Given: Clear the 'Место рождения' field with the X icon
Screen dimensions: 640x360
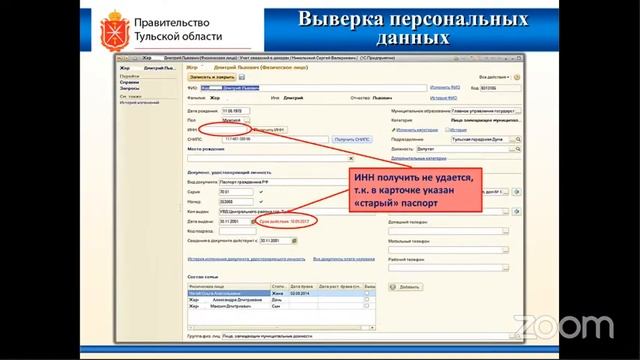Looking at the screenshot, I should point(351,158).
